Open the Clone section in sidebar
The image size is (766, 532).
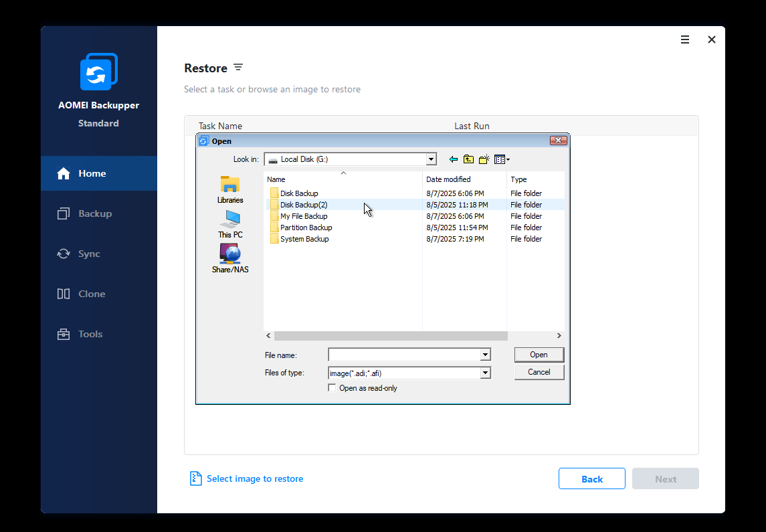click(x=99, y=294)
